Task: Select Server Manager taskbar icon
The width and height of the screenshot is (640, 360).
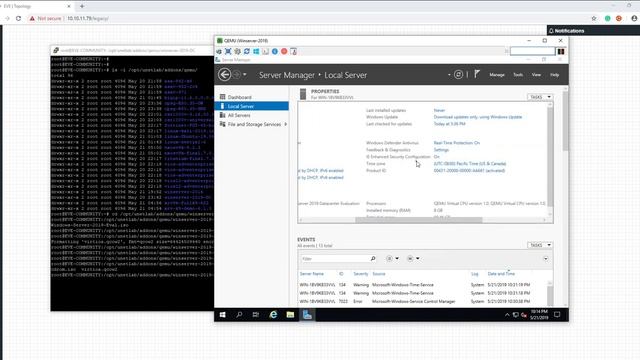Action: click(x=307, y=315)
